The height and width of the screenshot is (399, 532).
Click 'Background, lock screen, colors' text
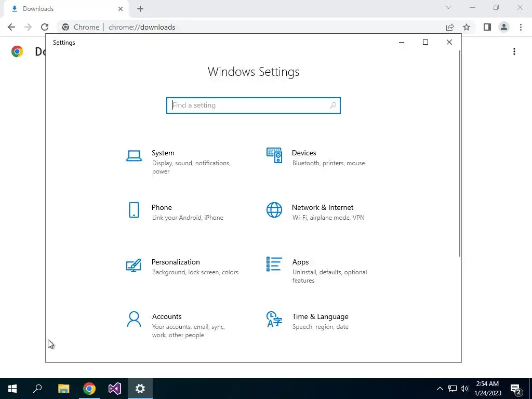(x=195, y=272)
